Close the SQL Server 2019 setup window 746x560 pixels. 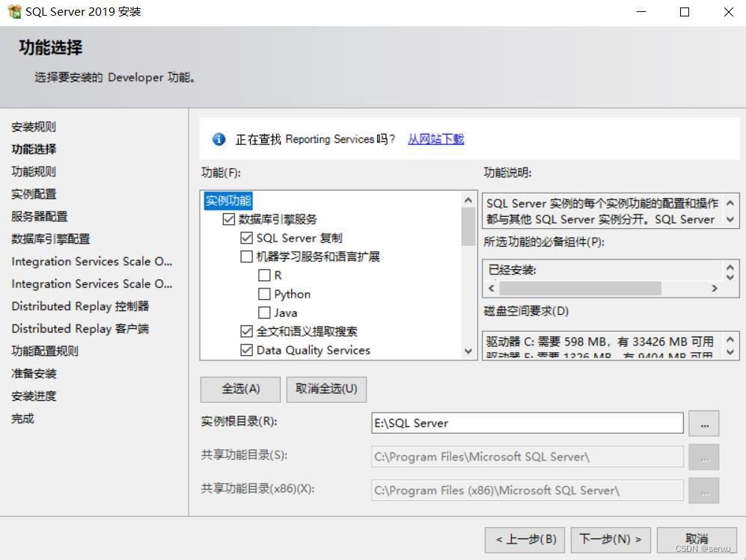(x=728, y=12)
